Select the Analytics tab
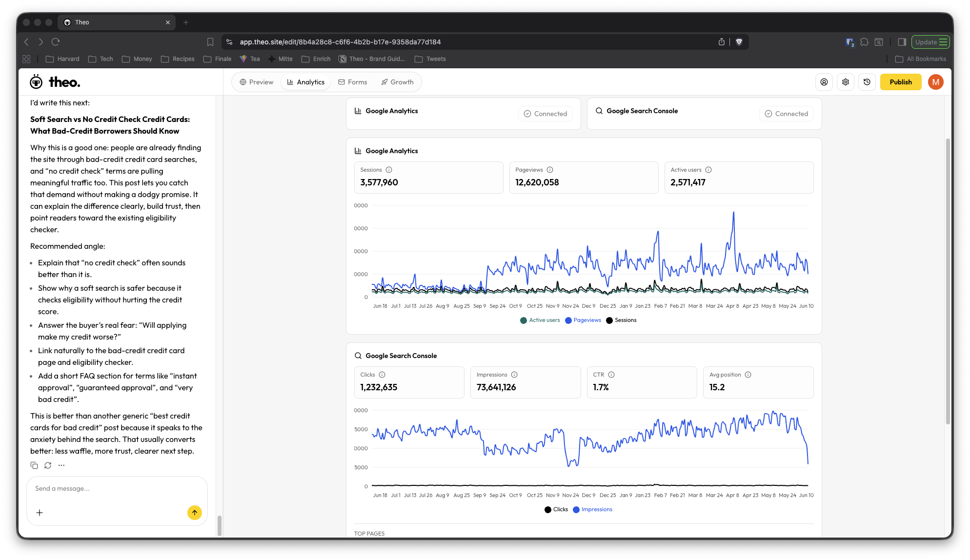Image resolution: width=970 pixels, height=560 pixels. (306, 82)
